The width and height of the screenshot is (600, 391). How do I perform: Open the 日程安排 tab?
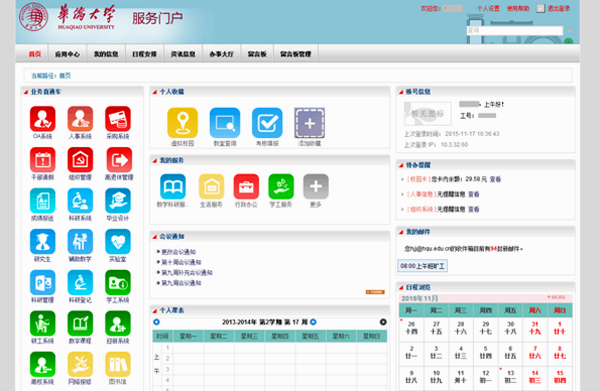(144, 54)
